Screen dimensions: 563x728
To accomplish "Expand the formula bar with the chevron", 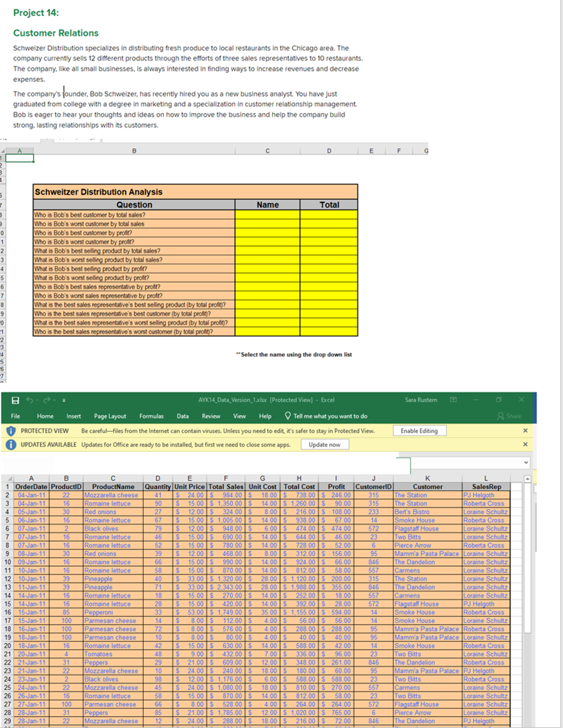I will pos(525,462).
